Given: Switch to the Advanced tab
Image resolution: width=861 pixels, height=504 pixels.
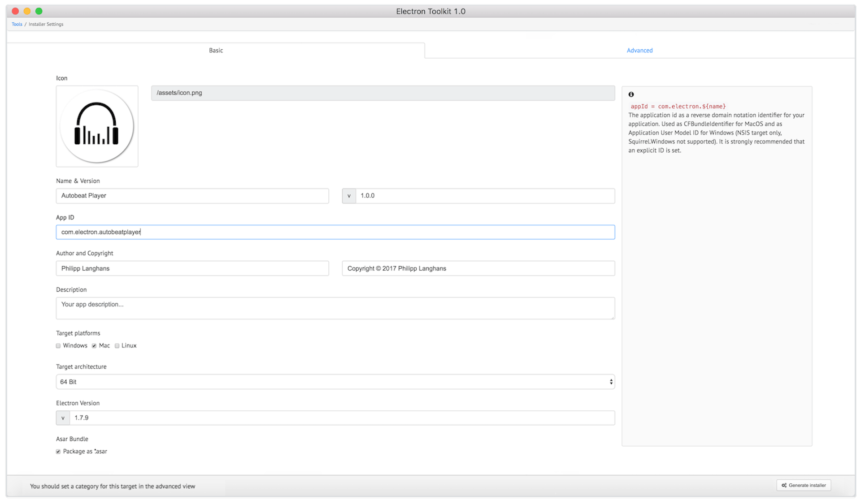Looking at the screenshot, I should 639,50.
